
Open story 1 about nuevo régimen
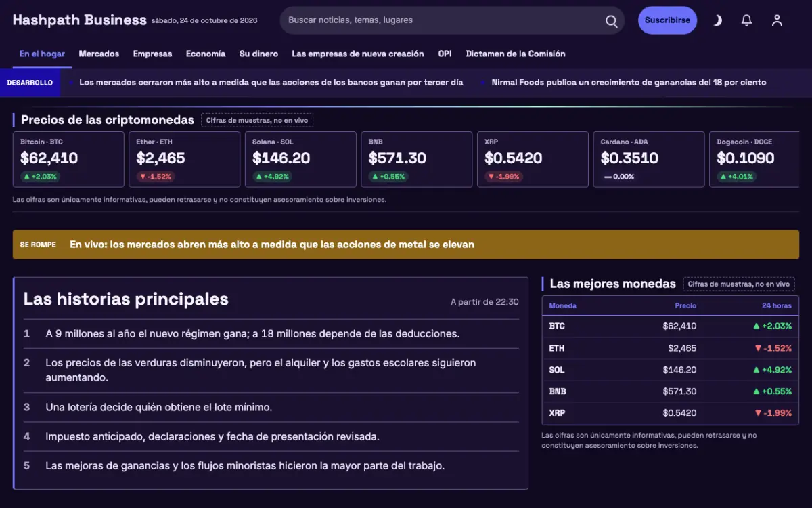pyautogui.click(x=271, y=334)
